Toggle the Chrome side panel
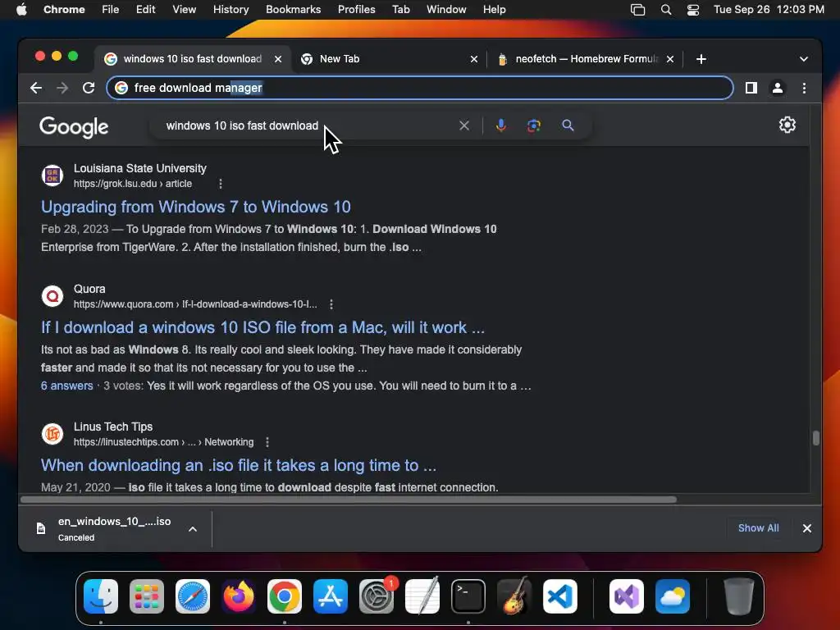This screenshot has height=630, width=840. point(751,88)
